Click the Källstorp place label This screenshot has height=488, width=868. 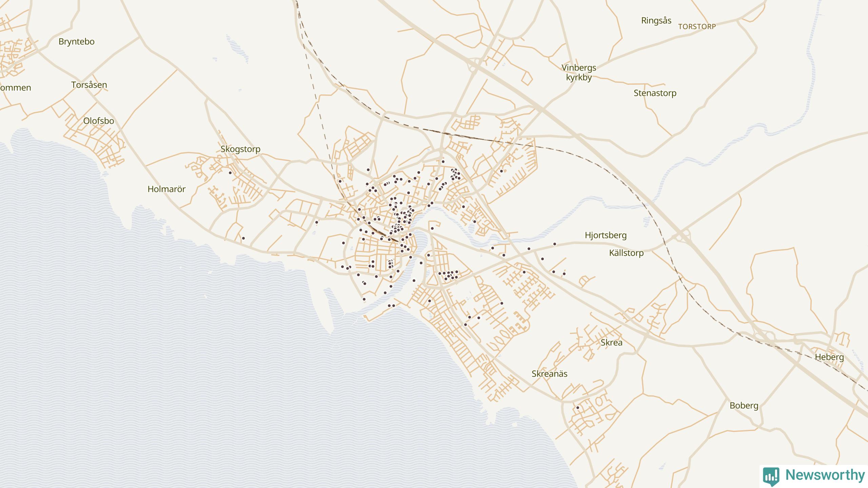pyautogui.click(x=626, y=253)
